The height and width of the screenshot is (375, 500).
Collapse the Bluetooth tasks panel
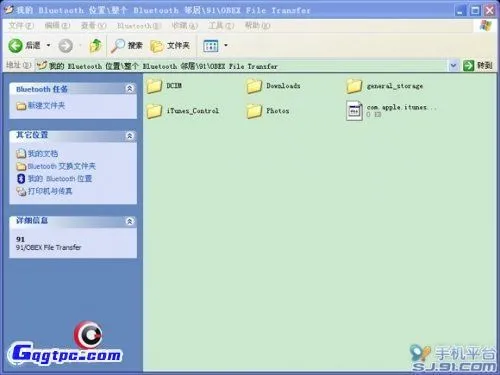[x=129, y=88]
